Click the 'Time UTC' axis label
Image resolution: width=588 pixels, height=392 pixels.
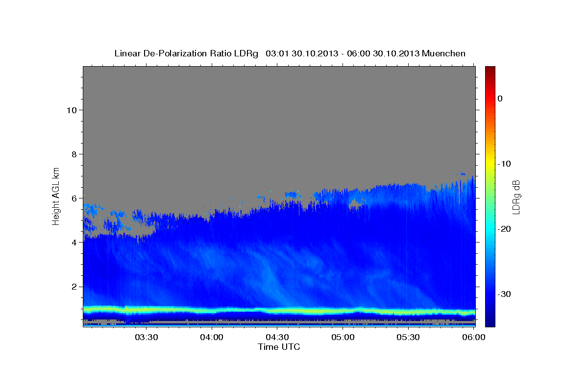pos(279,347)
